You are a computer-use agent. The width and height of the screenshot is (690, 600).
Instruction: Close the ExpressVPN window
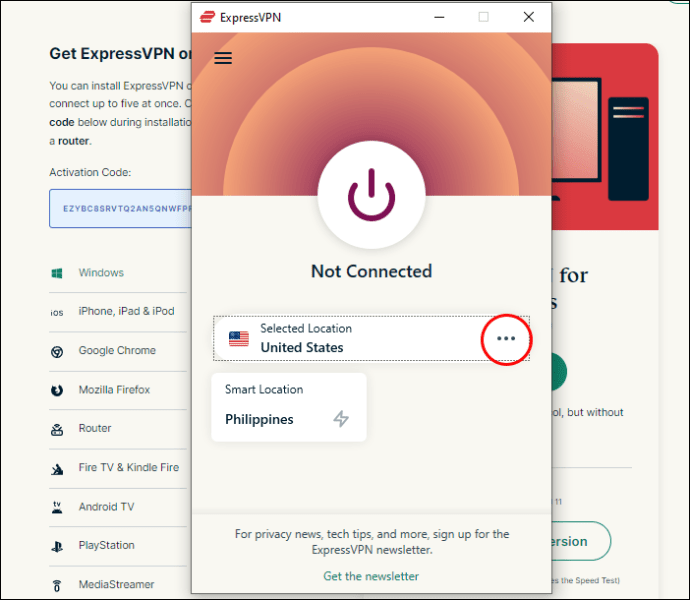point(529,17)
